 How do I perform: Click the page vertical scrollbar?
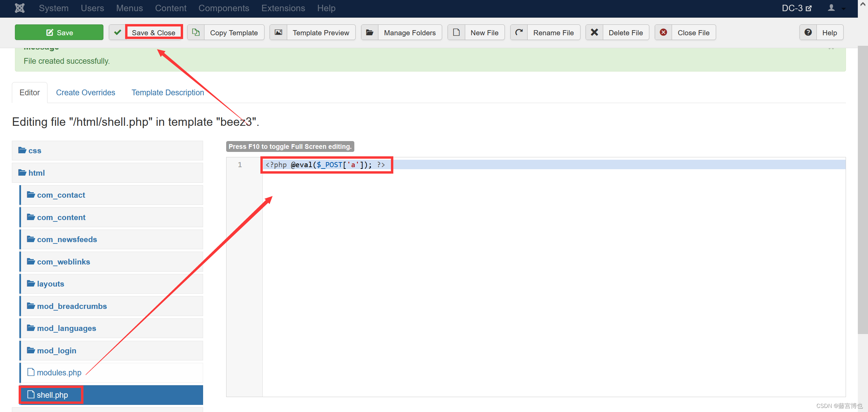coord(863,190)
